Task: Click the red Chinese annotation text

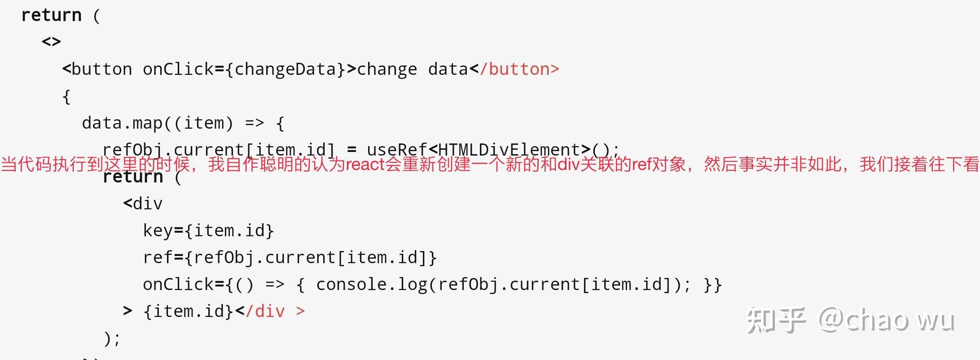Action: (490, 164)
